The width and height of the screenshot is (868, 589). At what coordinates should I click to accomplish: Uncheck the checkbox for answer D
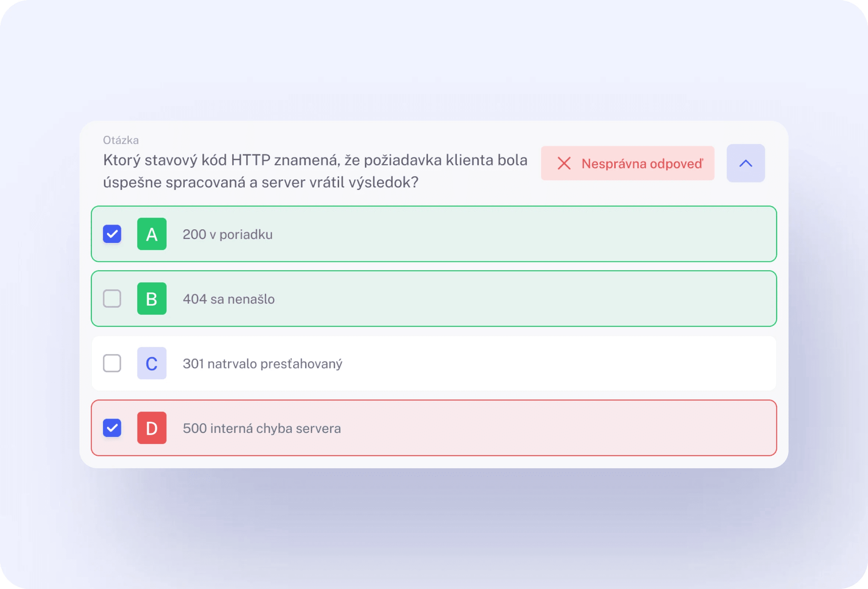coord(112,428)
